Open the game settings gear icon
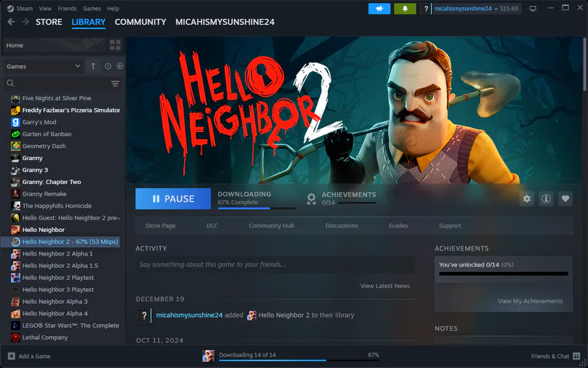The width and height of the screenshot is (588, 368). pos(527,199)
